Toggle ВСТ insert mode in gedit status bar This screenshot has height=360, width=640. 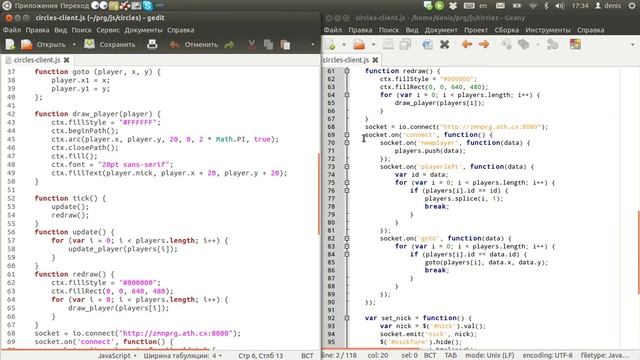(307, 356)
